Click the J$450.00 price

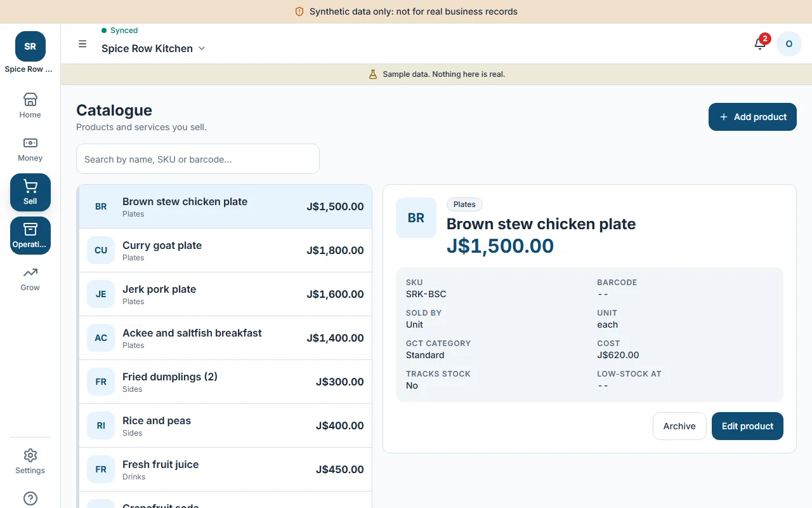[340, 469]
